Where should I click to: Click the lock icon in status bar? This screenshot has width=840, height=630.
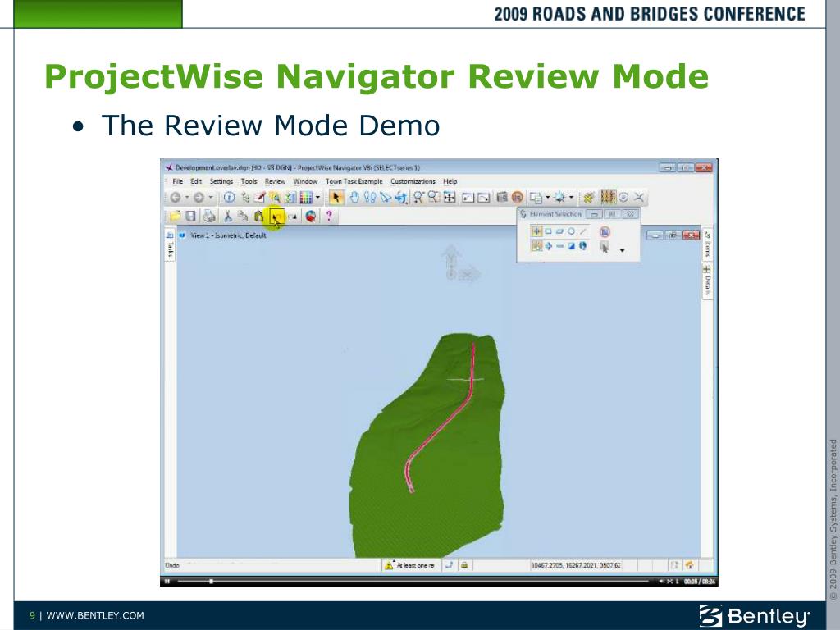pos(464,565)
